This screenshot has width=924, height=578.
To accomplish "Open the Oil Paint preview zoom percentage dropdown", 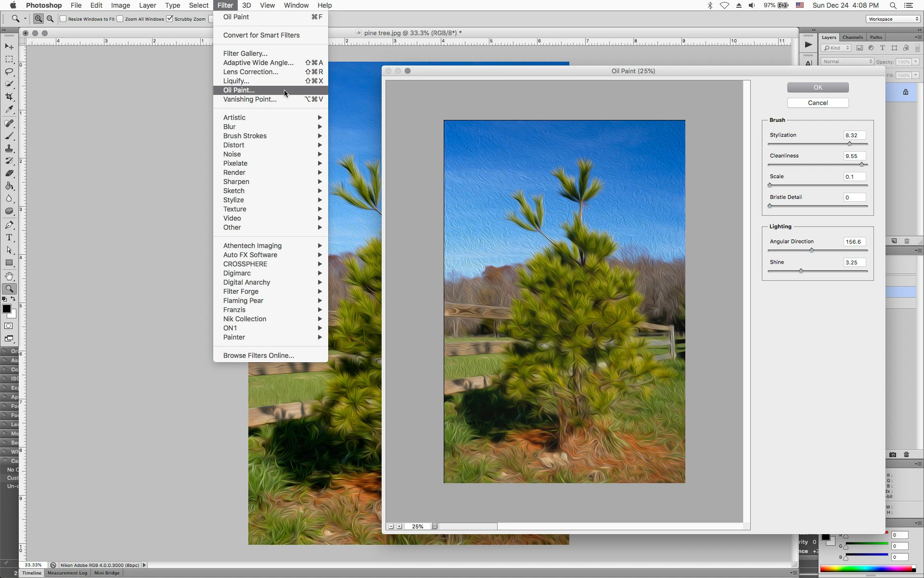I will [435, 526].
